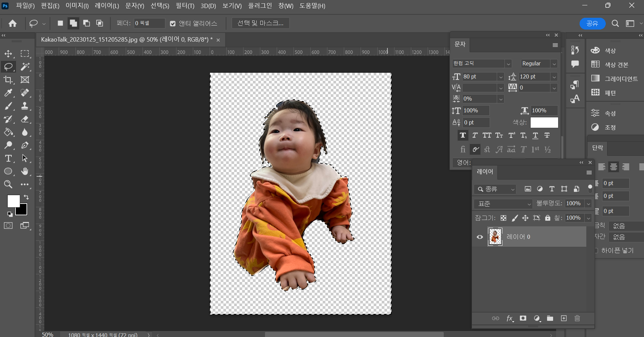
Task: Delete layer with the trash icon
Action: [x=577, y=318]
